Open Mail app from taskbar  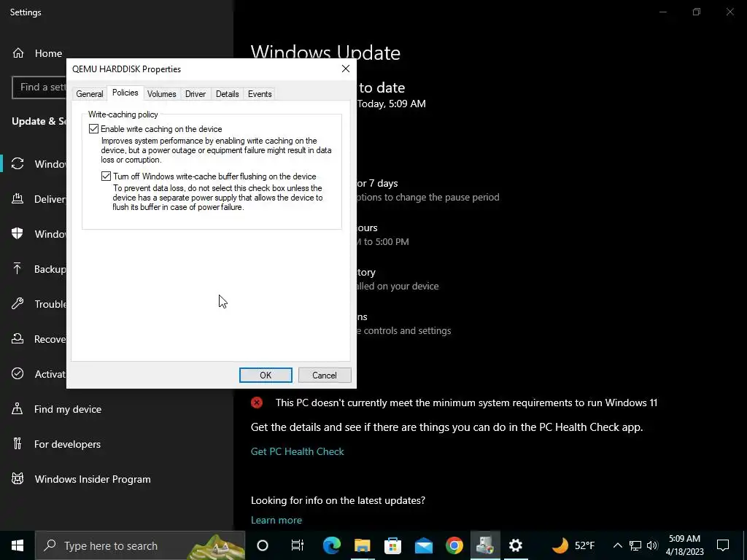coord(424,545)
